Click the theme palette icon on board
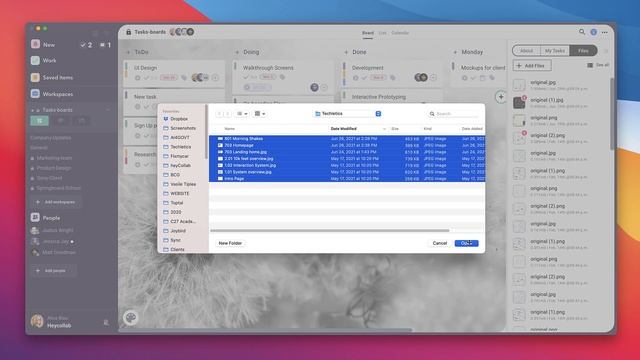The height and width of the screenshot is (360, 640). click(x=131, y=318)
